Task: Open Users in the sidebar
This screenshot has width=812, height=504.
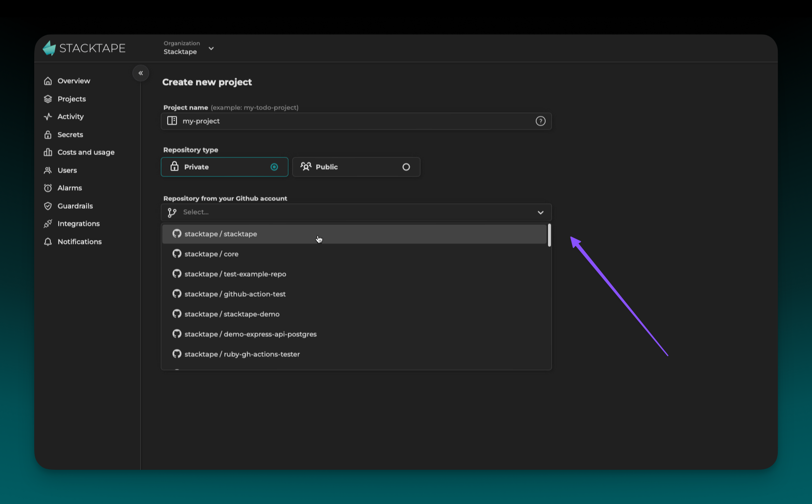Action: pos(67,170)
